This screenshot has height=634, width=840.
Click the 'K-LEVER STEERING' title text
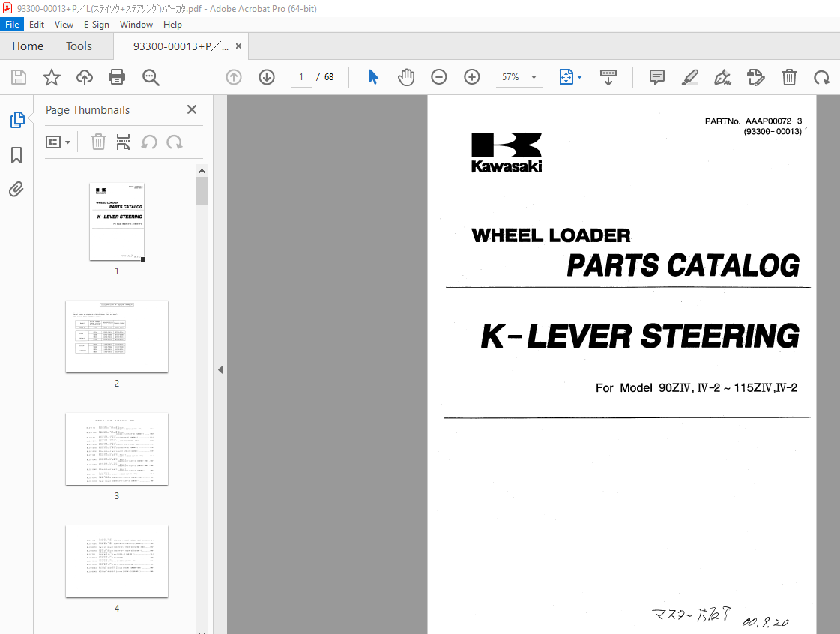tap(640, 336)
